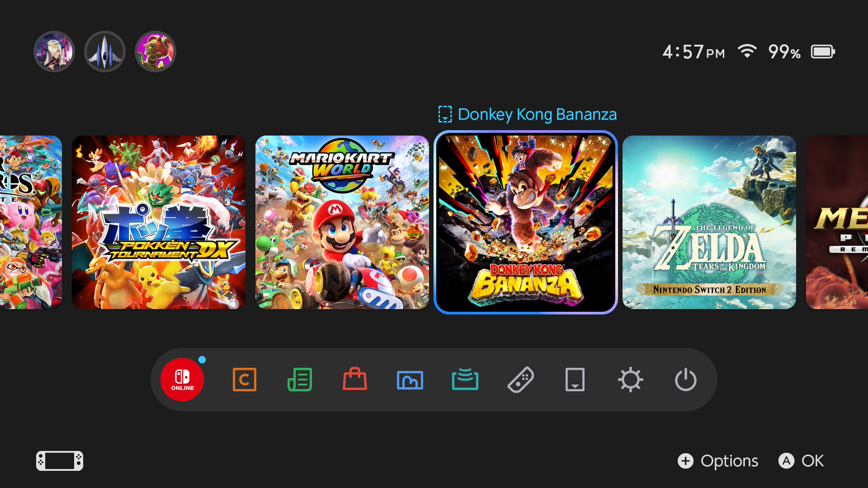
Task: Select the first user profile avatar
Action: click(x=54, y=52)
